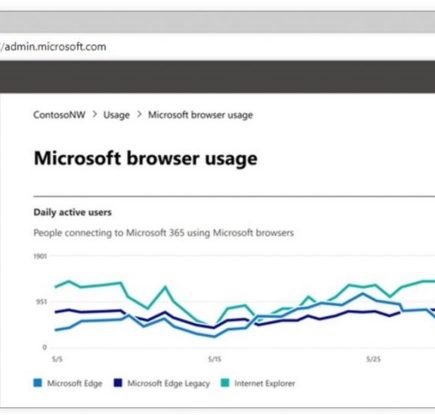435x415 pixels.
Task: Click the 5/5 date axis label
Action: tap(57, 359)
